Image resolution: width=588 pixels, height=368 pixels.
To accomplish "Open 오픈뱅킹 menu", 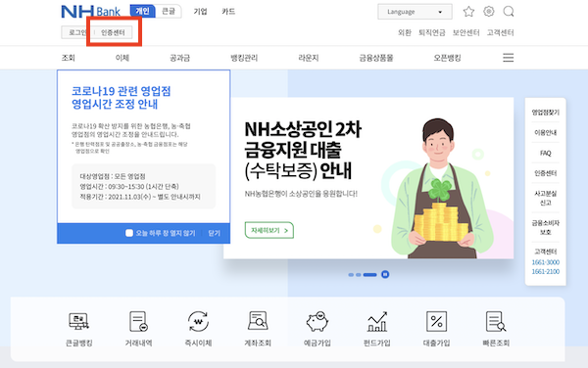I will tap(448, 58).
